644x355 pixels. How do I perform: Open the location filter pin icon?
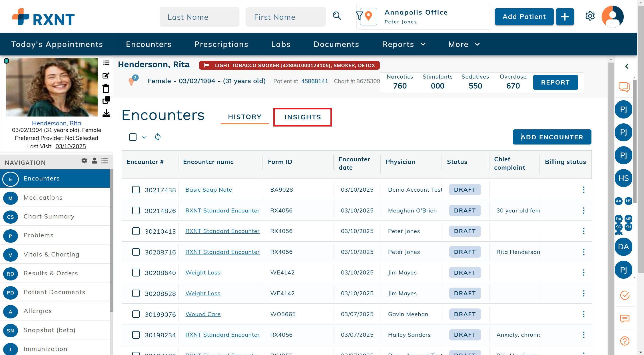click(x=368, y=16)
